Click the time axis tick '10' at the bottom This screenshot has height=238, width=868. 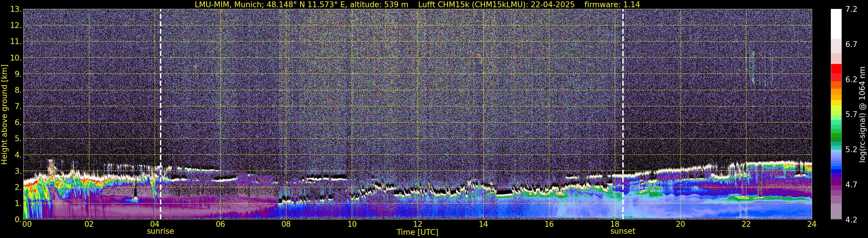[x=352, y=224]
